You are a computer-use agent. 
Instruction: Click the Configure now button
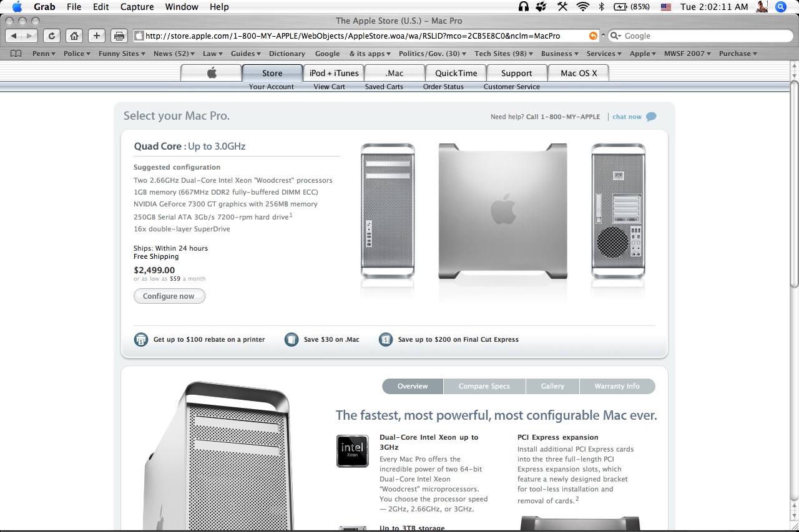[169, 296]
